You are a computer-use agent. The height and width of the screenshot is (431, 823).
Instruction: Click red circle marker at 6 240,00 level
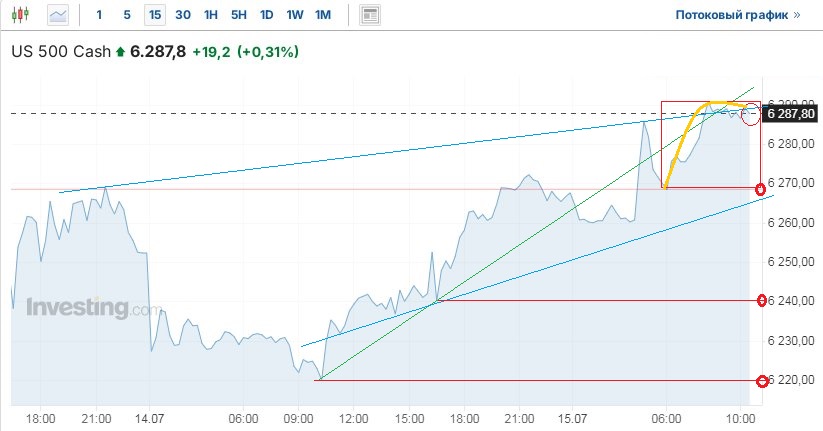pyautogui.click(x=762, y=300)
